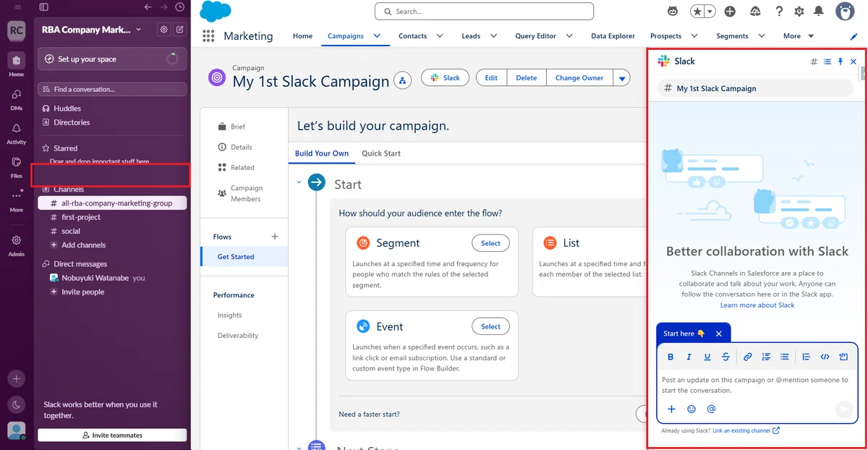Click the send message arrow button

coord(843,409)
